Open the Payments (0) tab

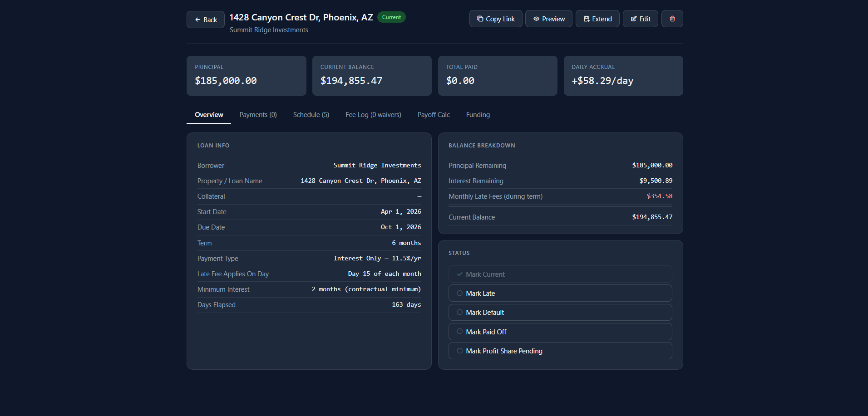pos(258,115)
